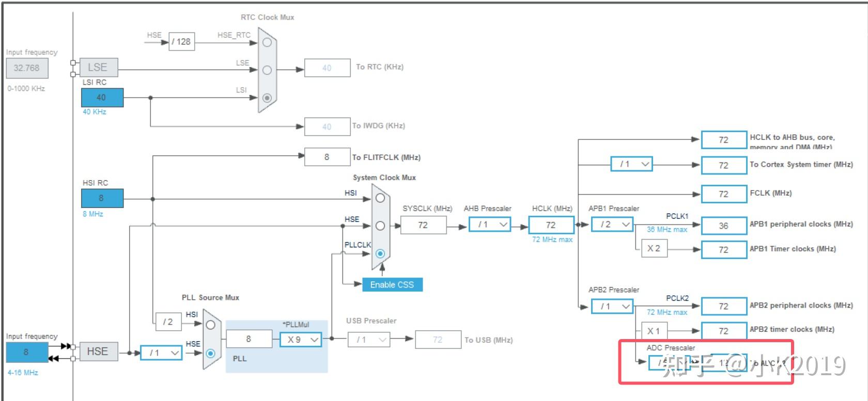Screen dimensions: 868x401
Task: Expand the APB1 Prescaler /2 dropdown
Action: [612, 224]
